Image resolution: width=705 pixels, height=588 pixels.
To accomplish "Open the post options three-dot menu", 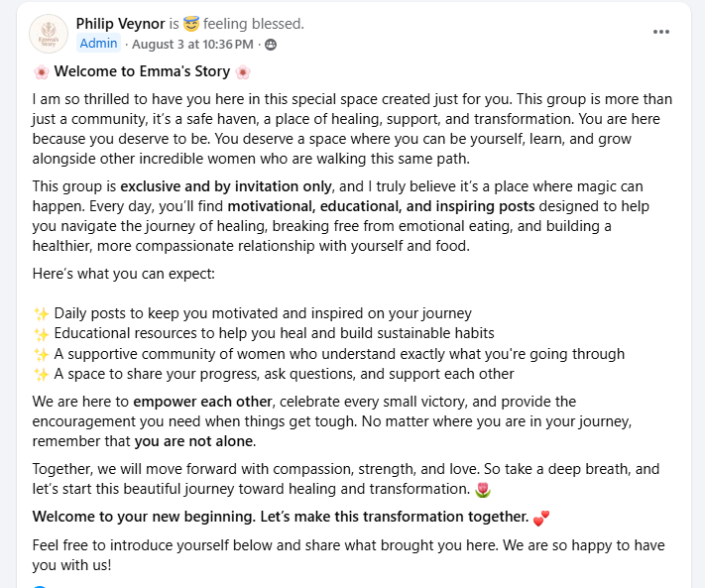I will (x=661, y=32).
